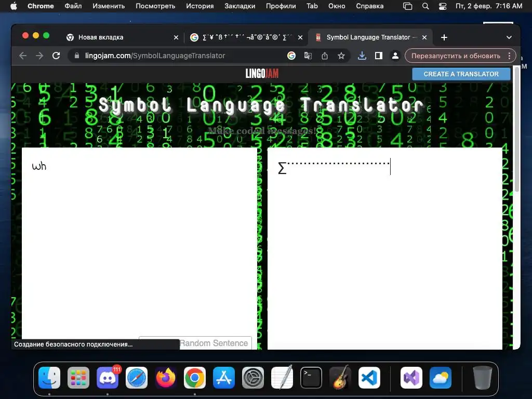Screen dimensions: 532x399
Task: Go forward with the browser forward arrow
Action: (39, 56)
